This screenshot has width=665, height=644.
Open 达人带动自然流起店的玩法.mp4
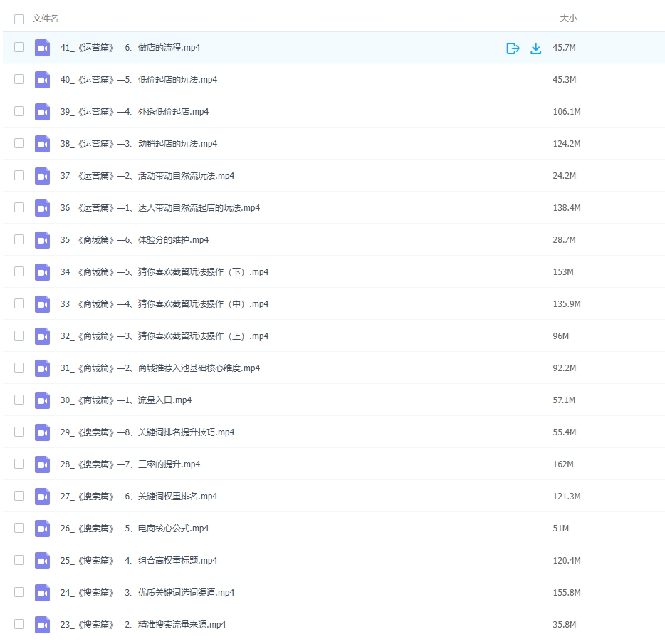tap(160, 208)
